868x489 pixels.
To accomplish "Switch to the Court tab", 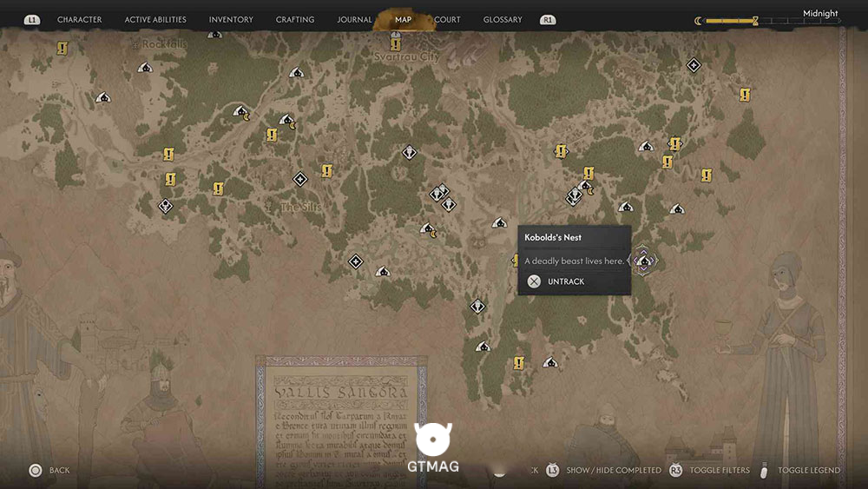I will coord(447,19).
